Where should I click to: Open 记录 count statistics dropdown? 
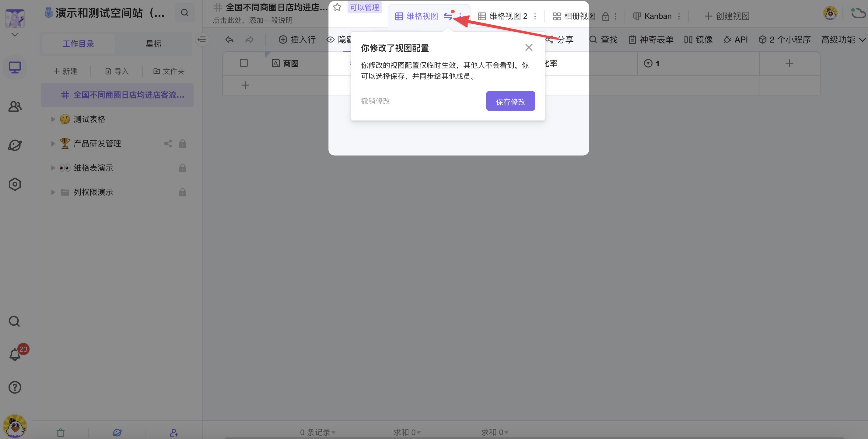tap(317, 432)
